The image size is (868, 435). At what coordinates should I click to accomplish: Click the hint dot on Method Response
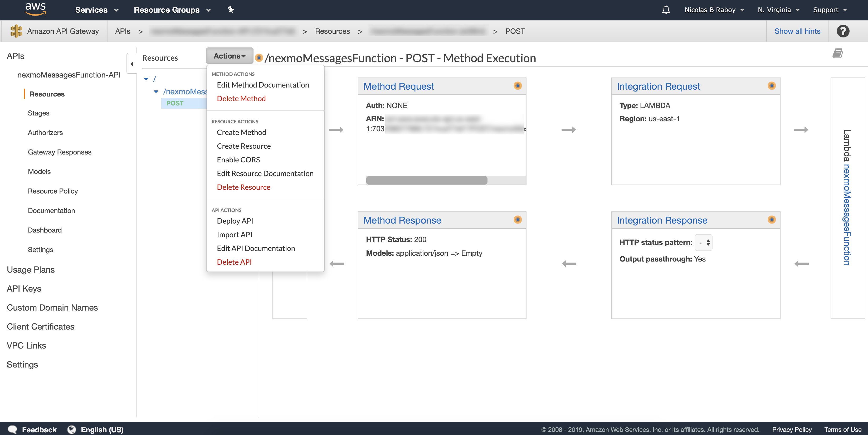[518, 220]
